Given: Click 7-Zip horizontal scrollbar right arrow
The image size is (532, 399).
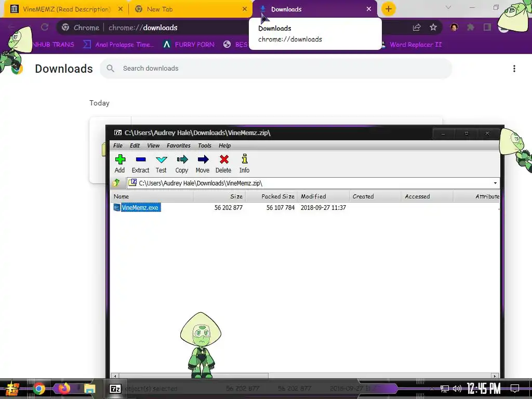Looking at the screenshot, I should pos(495,376).
